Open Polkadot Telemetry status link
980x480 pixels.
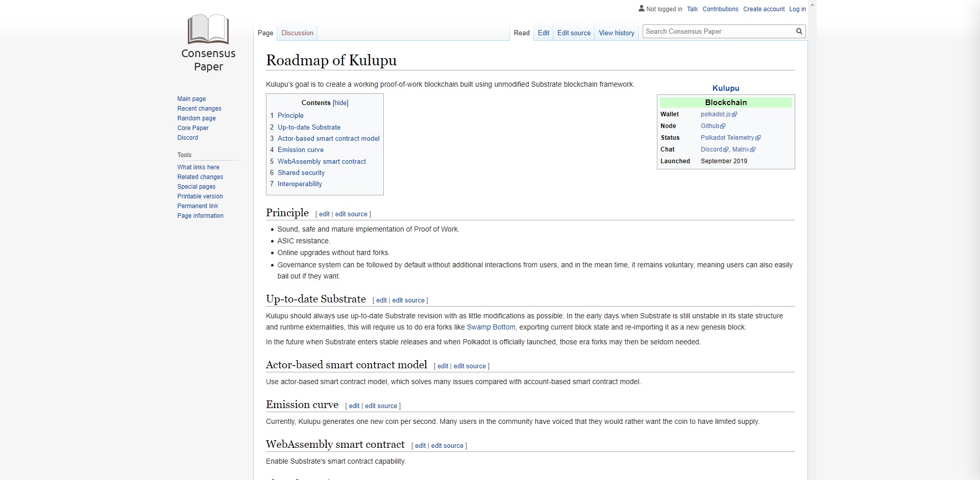coord(727,138)
